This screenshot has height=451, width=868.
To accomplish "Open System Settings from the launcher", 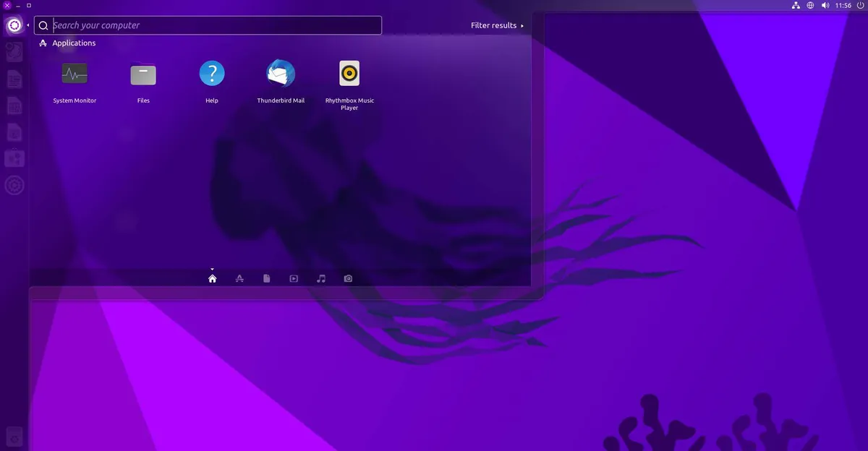I will (x=14, y=186).
